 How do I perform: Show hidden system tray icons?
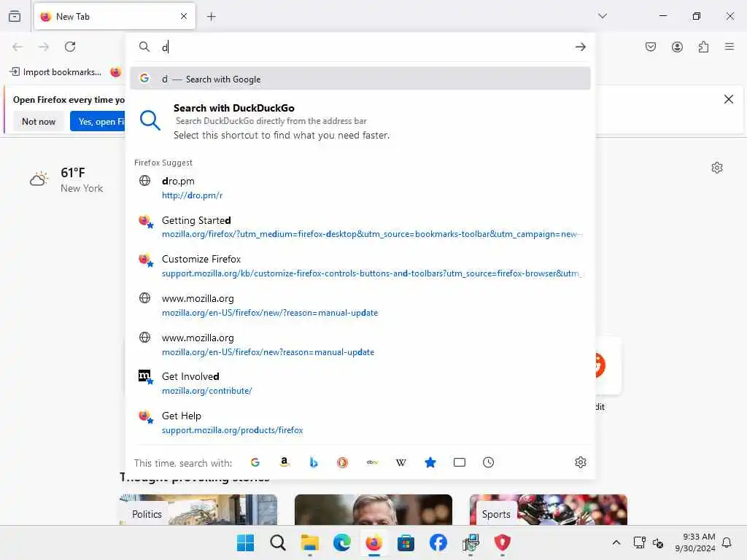pos(616,542)
